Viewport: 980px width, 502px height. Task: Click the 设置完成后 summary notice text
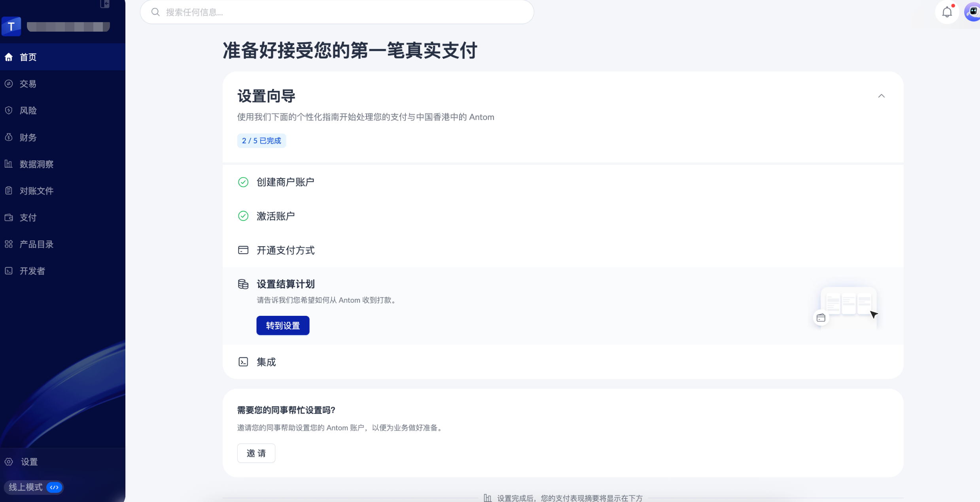570,498
